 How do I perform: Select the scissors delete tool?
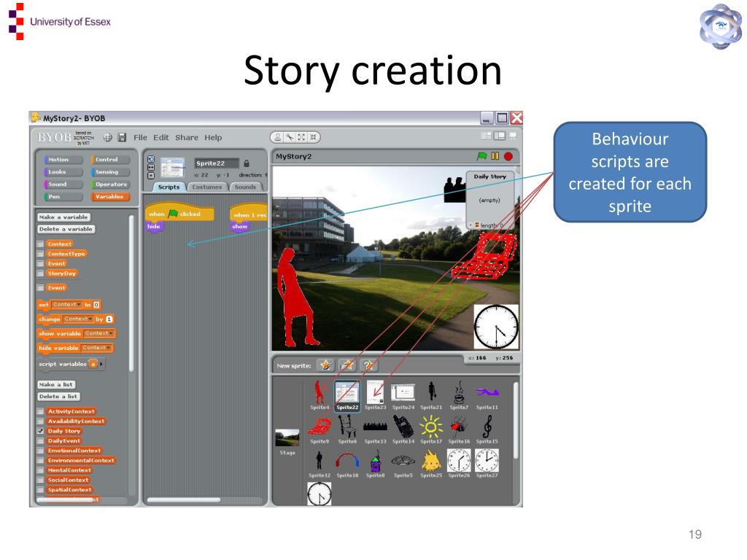point(289,137)
